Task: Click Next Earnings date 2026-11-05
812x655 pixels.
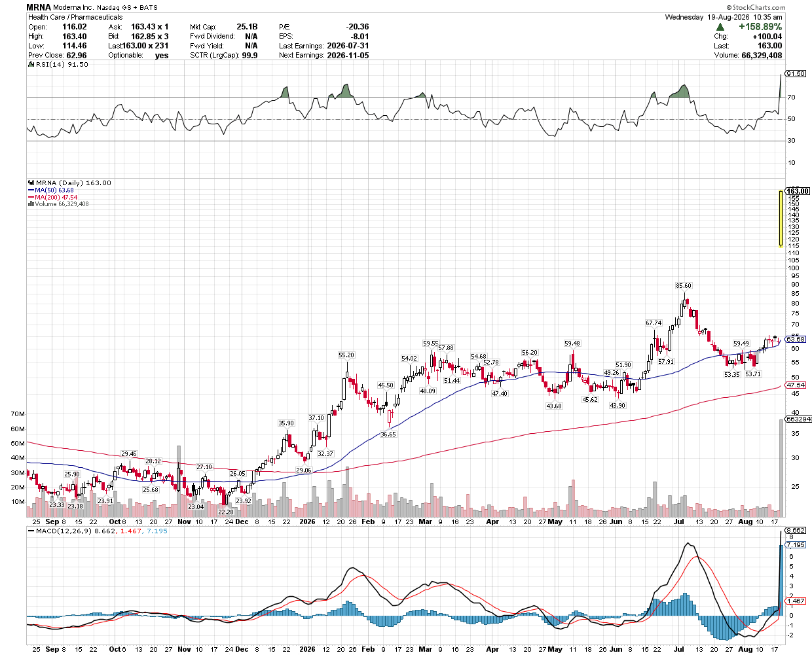Action: point(347,56)
